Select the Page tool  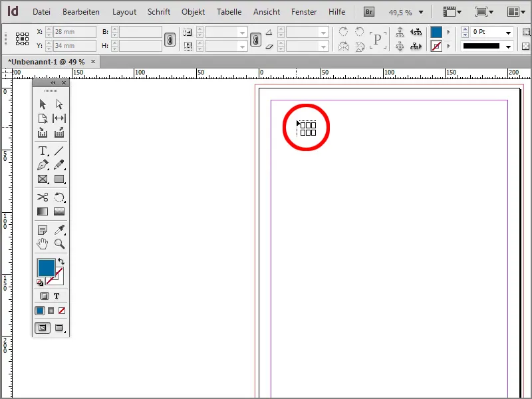[x=43, y=118]
